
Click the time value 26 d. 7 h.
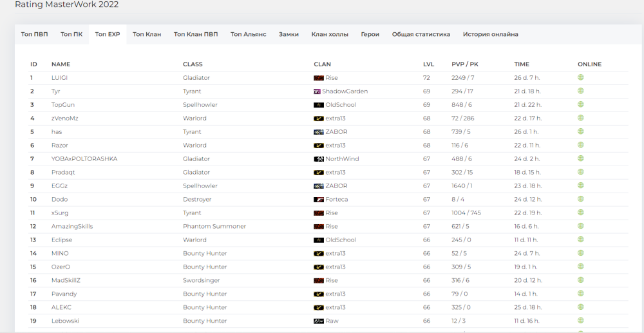click(527, 77)
